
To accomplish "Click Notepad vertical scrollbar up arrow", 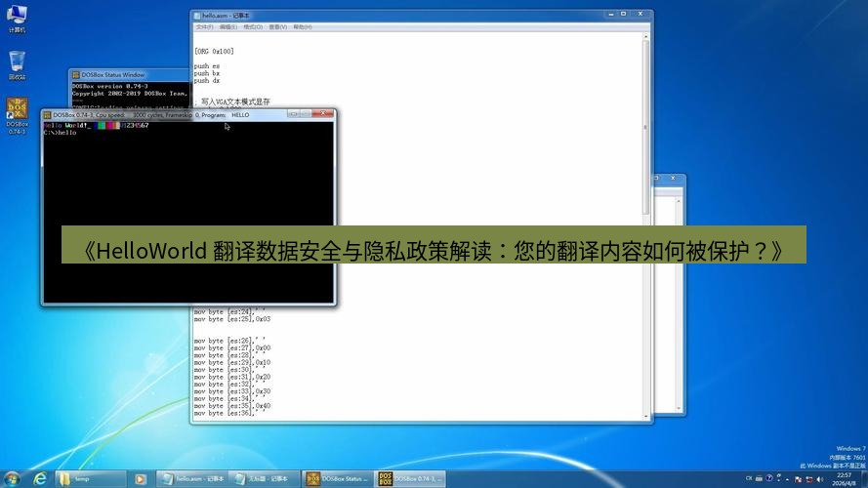I will pos(645,36).
